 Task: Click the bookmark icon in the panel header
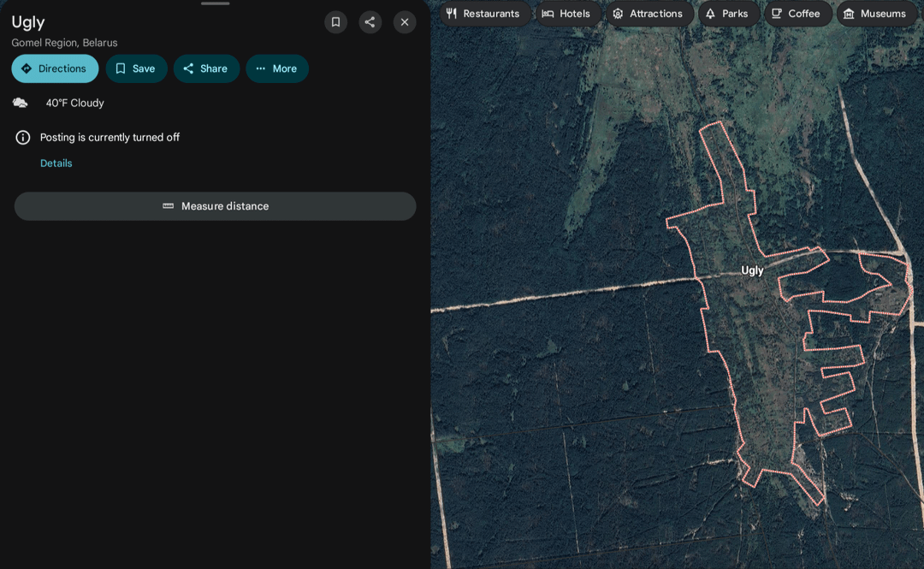pos(335,22)
